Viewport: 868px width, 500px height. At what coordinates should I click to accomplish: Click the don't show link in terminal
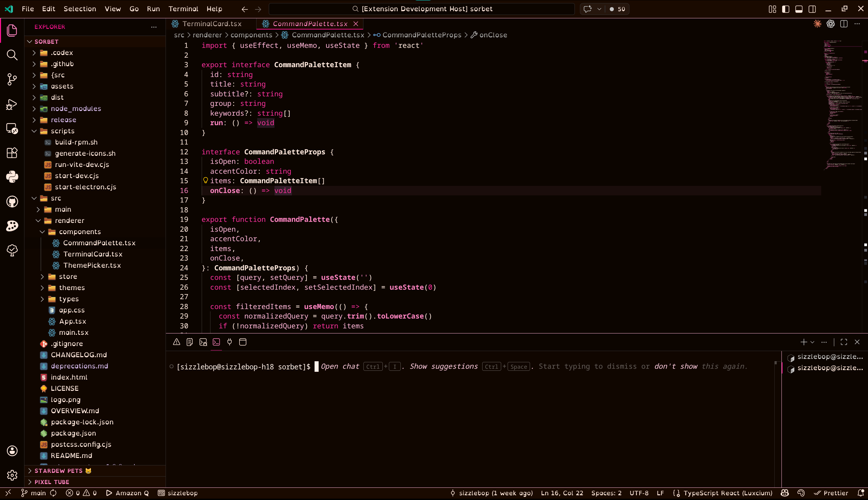(675, 366)
